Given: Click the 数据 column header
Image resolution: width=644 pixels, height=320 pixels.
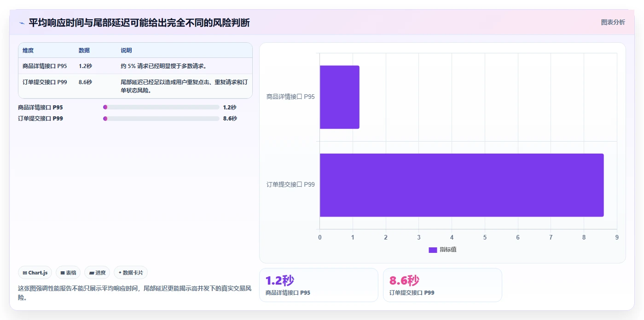Looking at the screenshot, I should 84,51.
